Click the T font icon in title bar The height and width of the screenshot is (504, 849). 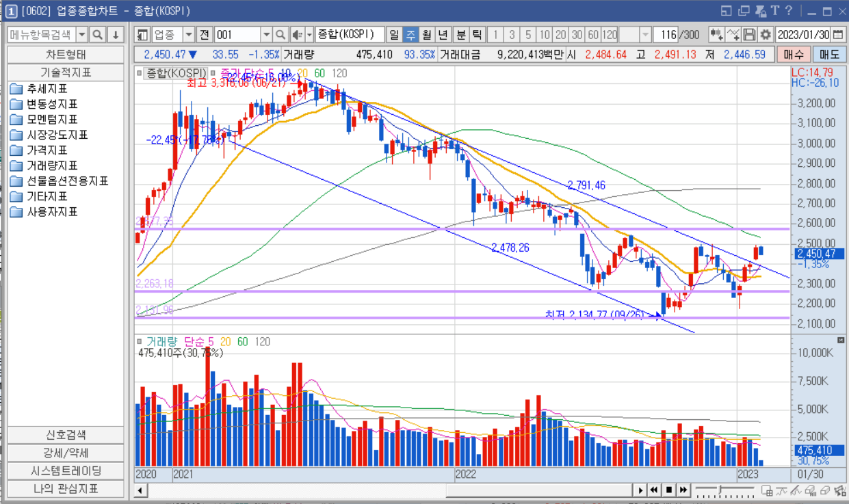coord(774,11)
